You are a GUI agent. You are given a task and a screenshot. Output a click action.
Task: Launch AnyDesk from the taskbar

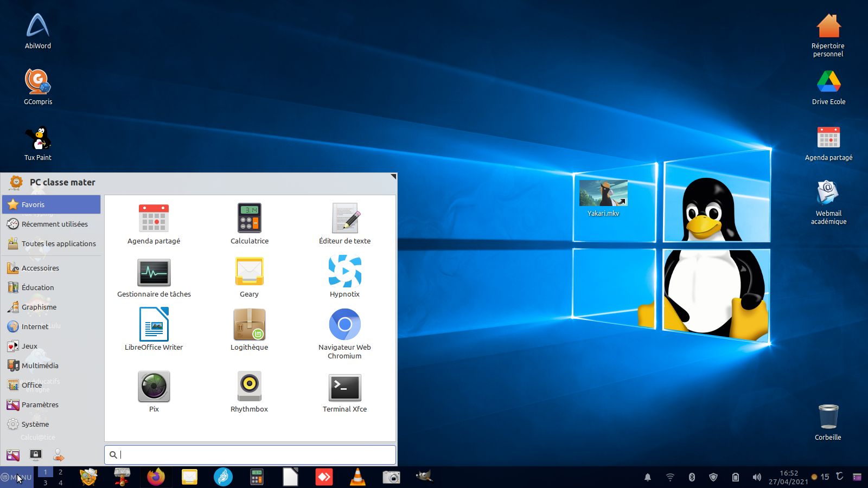tap(324, 477)
